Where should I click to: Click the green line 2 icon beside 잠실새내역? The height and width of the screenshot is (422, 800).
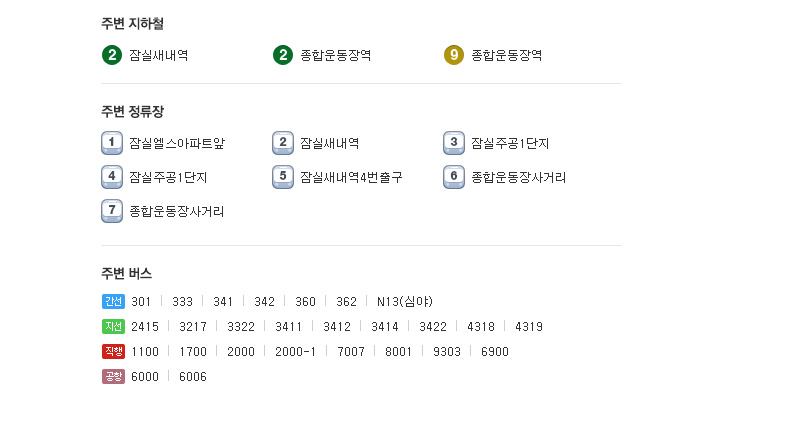pyautogui.click(x=112, y=55)
